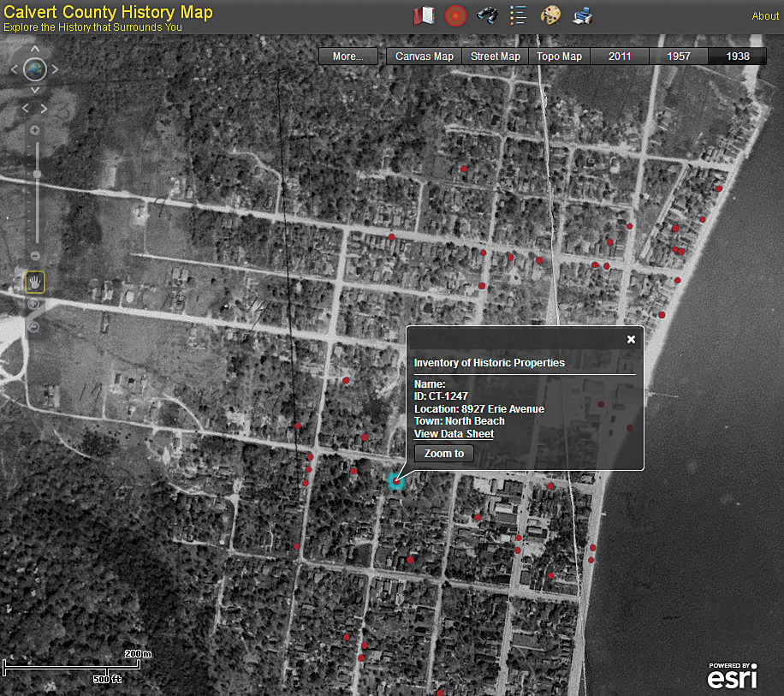Open the More... layers menu
Screen dimensions: 784x696
348,57
